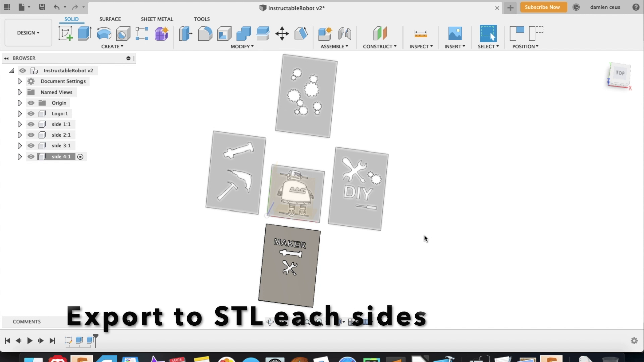Viewport: 644px width, 362px height.
Task: Toggle visibility of Logo:1 component
Action: pos(31,114)
